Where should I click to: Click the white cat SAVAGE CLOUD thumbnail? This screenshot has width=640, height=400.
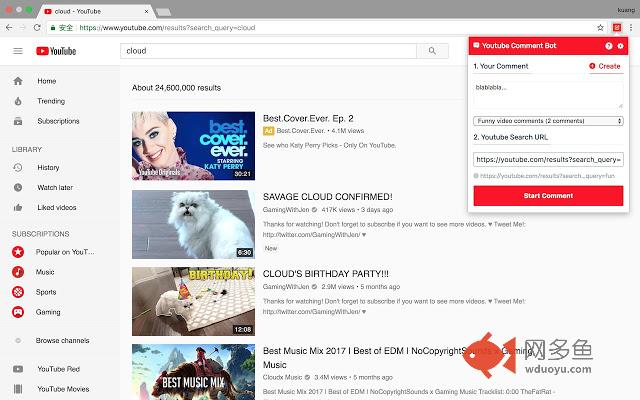click(x=193, y=224)
